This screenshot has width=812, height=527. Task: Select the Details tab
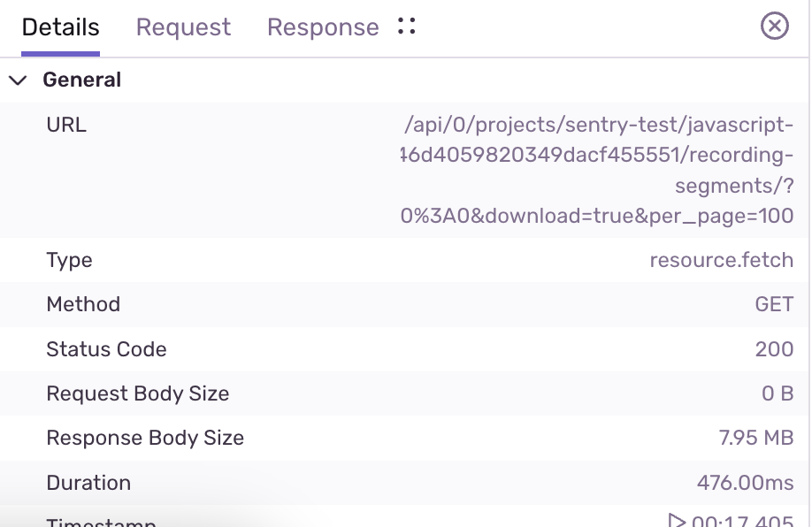(x=60, y=27)
